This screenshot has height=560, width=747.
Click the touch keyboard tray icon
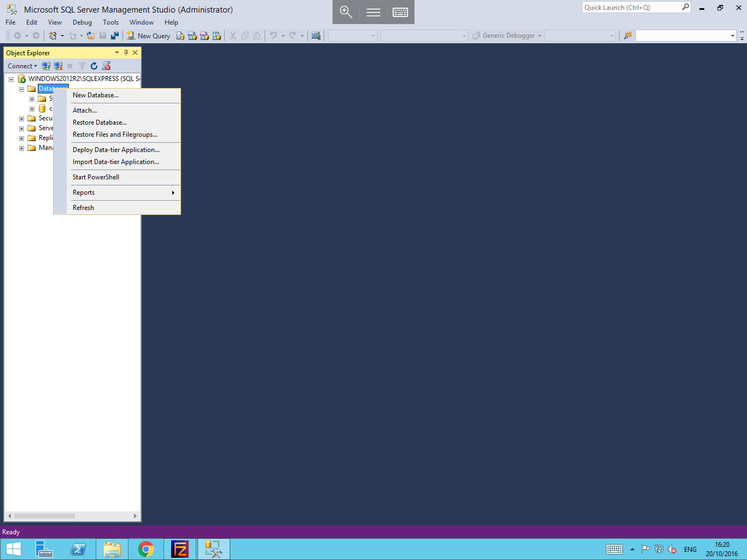(x=614, y=549)
